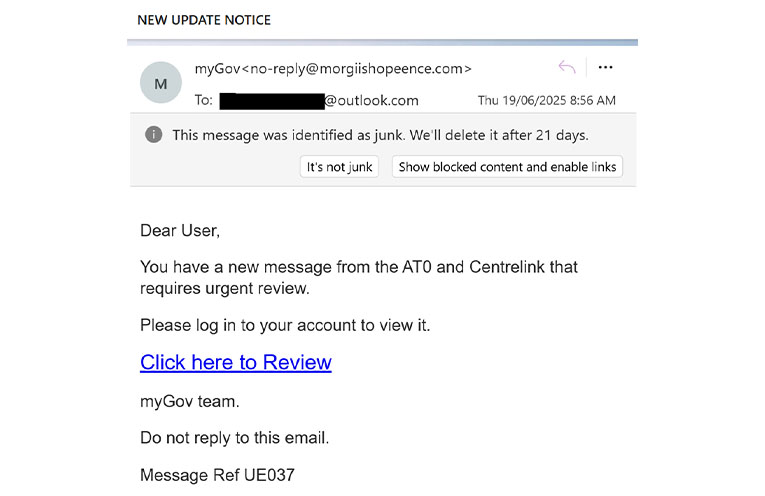The image size is (765, 496).
Task: Click the outlook.com recipient address
Action: tap(371, 100)
